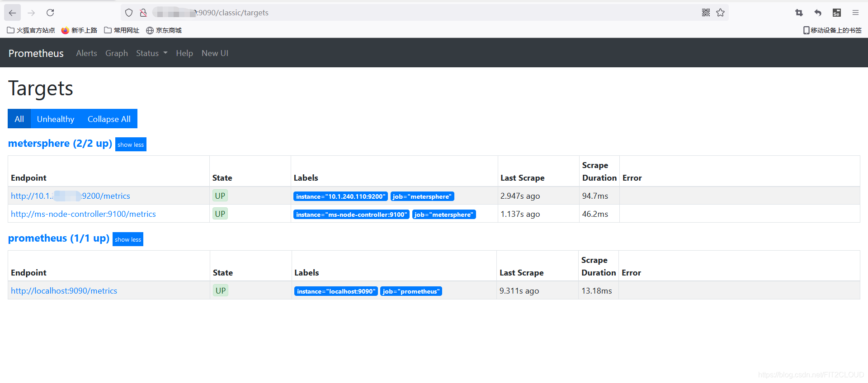Click the insecure connection lock icon
868x383 pixels.
click(143, 13)
